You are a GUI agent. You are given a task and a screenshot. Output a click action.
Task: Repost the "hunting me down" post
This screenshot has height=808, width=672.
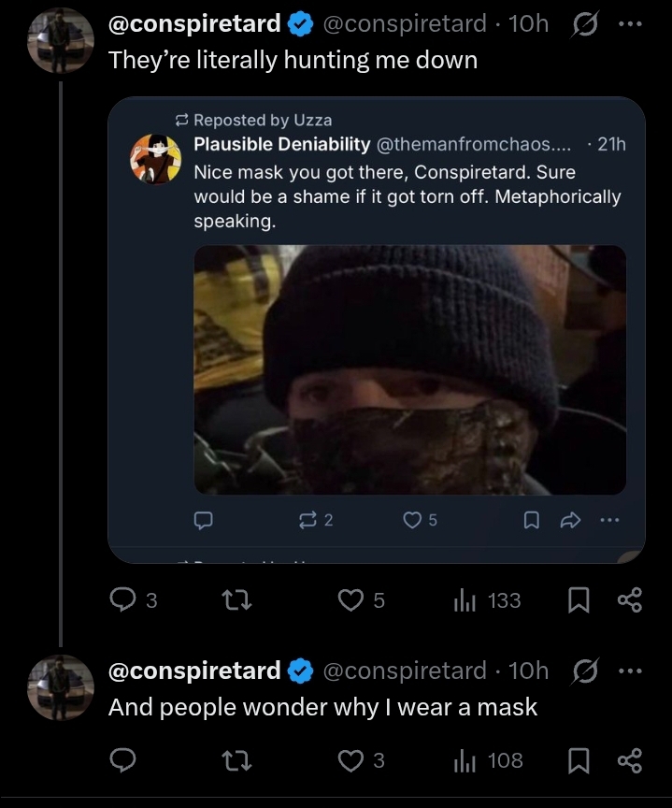pos(242,599)
